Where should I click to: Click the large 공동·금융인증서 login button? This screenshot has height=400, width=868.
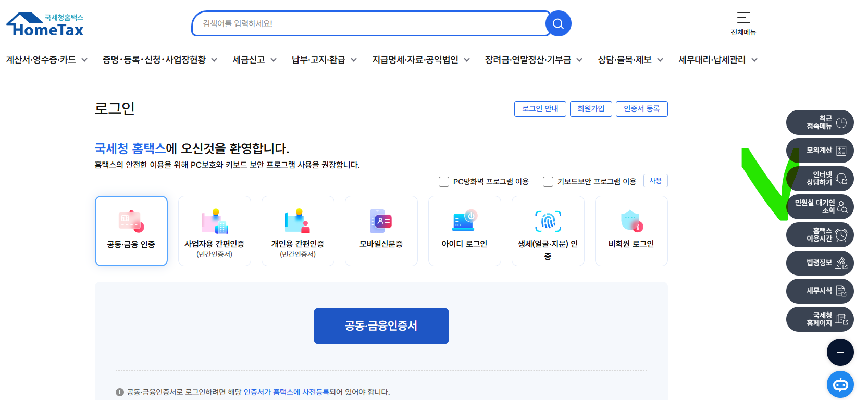click(x=381, y=326)
